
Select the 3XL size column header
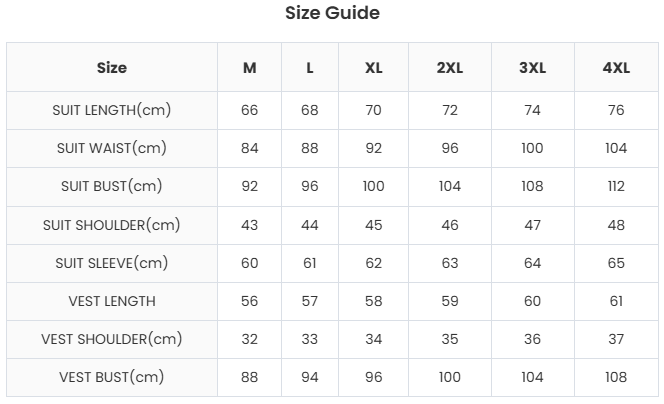click(x=532, y=68)
